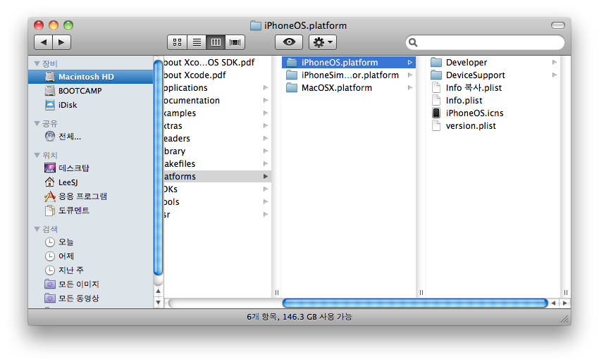Select the Info 복사.plist file

(493, 88)
